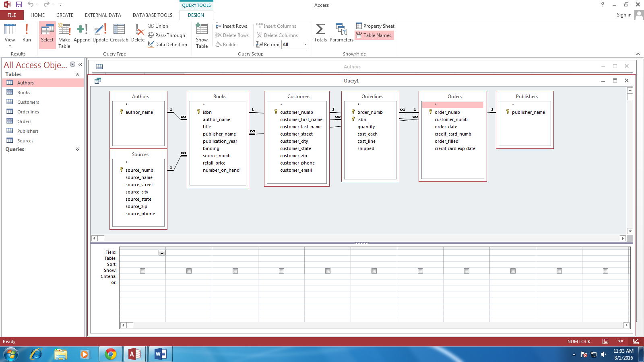
Task: Toggle Show checkbox in third grid column
Action: tap(235, 271)
